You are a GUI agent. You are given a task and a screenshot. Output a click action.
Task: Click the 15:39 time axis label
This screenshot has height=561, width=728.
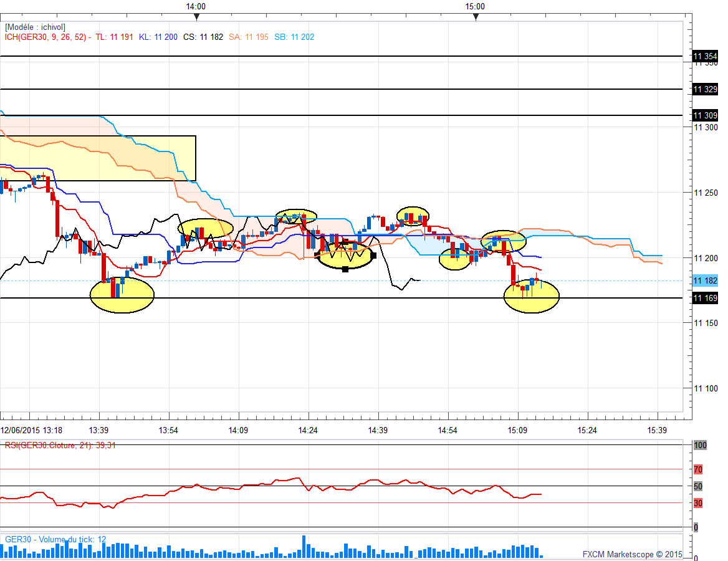pos(657,431)
